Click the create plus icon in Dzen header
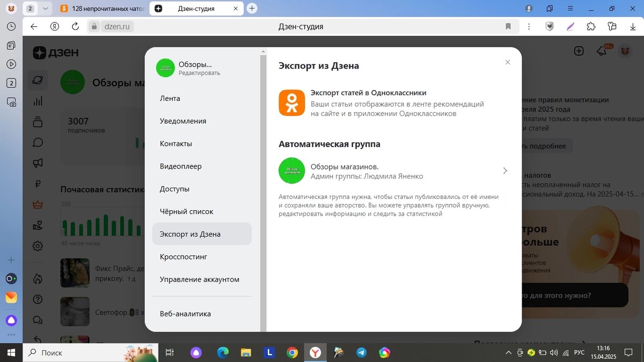This screenshot has width=644, height=362. 579,51
